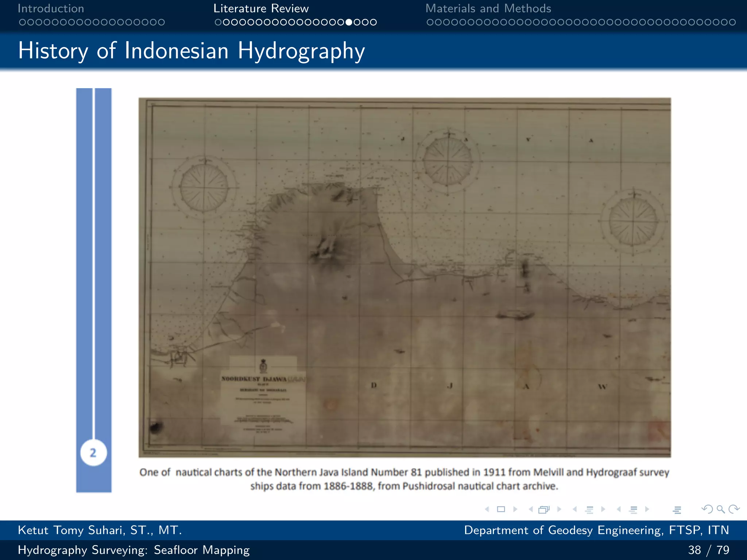747x560 pixels.
Task: Go to next frame arrow
Action: coord(559,509)
